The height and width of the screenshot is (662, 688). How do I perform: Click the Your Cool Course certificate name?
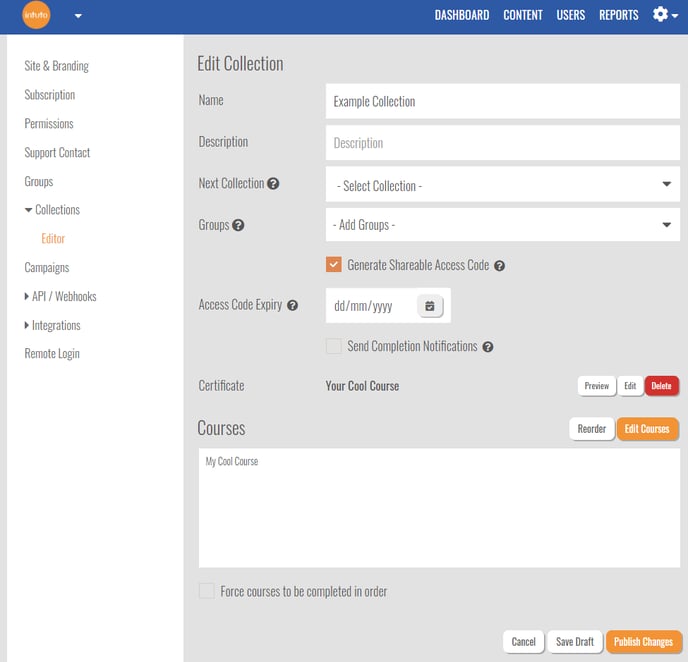click(x=362, y=386)
